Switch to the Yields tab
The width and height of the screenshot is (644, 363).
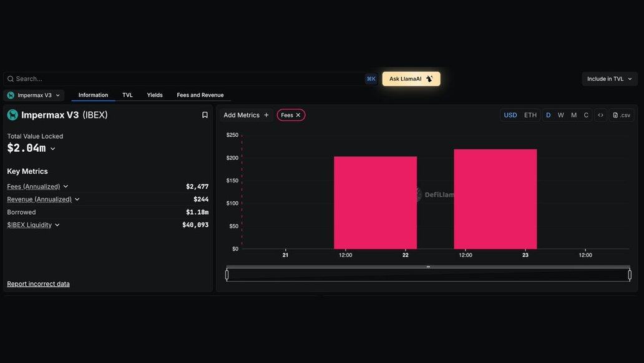tap(155, 96)
